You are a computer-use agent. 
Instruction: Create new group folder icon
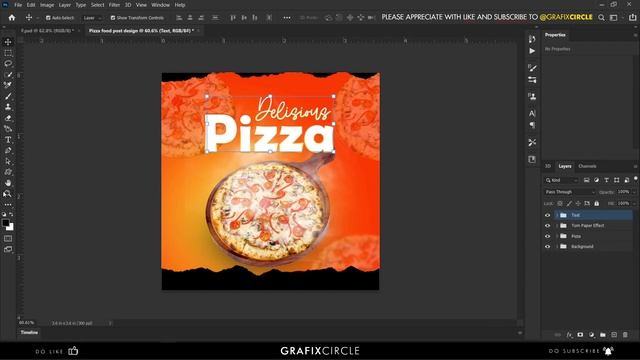(x=603, y=335)
